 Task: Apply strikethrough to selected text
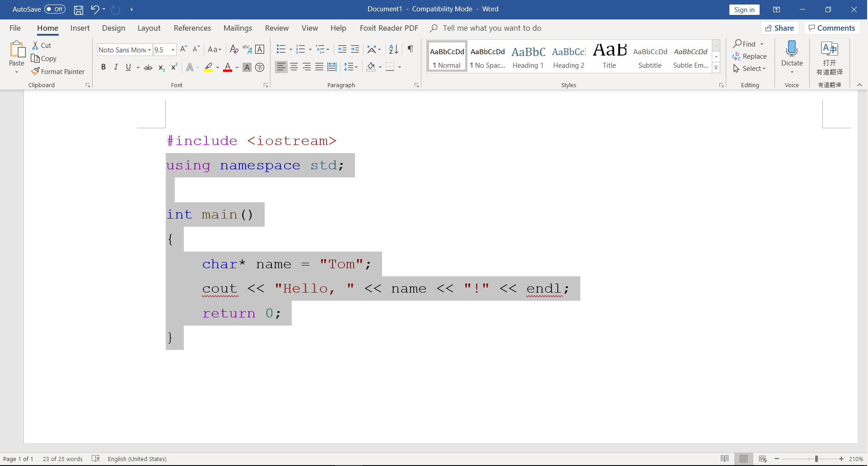(x=148, y=67)
